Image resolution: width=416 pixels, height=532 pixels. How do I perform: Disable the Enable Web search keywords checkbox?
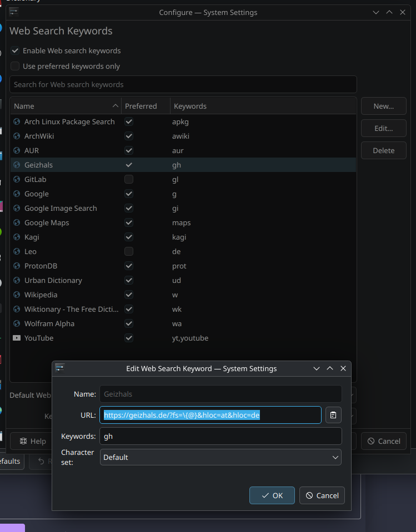click(x=15, y=50)
